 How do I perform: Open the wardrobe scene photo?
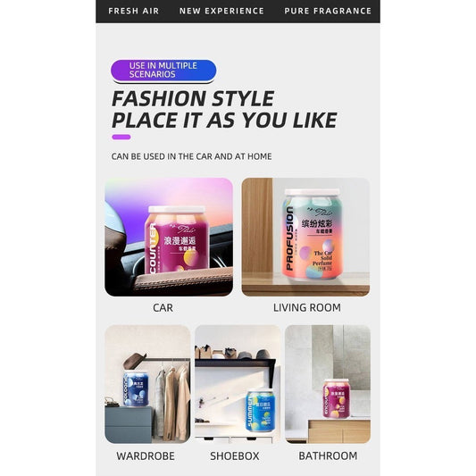[147, 384]
